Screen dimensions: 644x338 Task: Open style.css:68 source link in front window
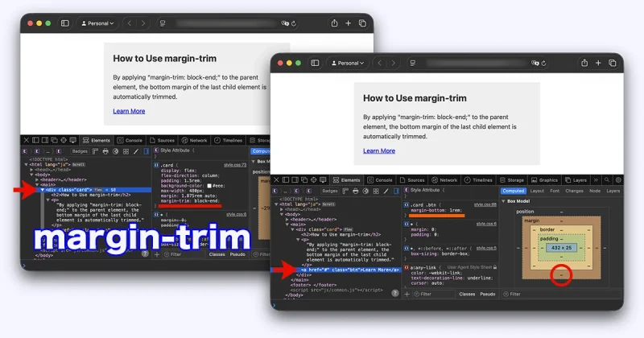(x=485, y=204)
